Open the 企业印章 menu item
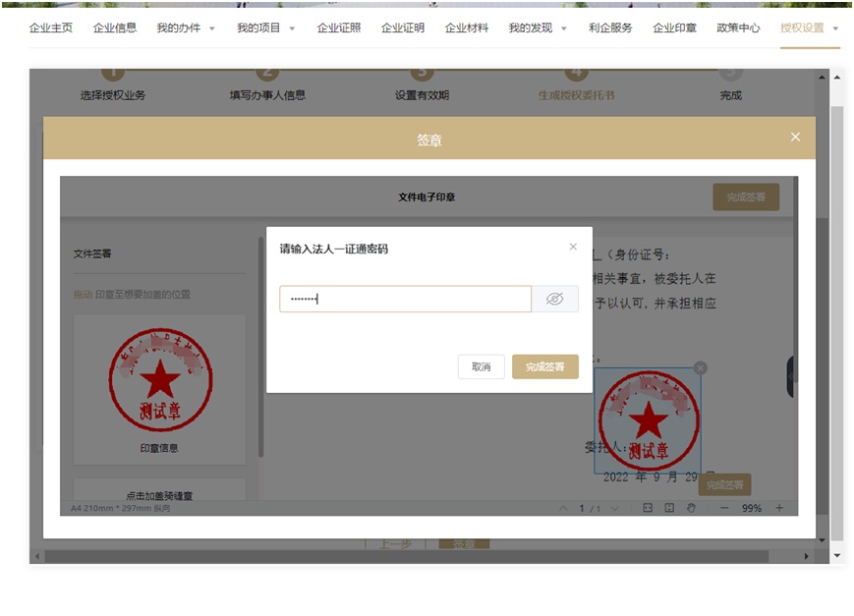The width and height of the screenshot is (854, 616). click(x=674, y=28)
